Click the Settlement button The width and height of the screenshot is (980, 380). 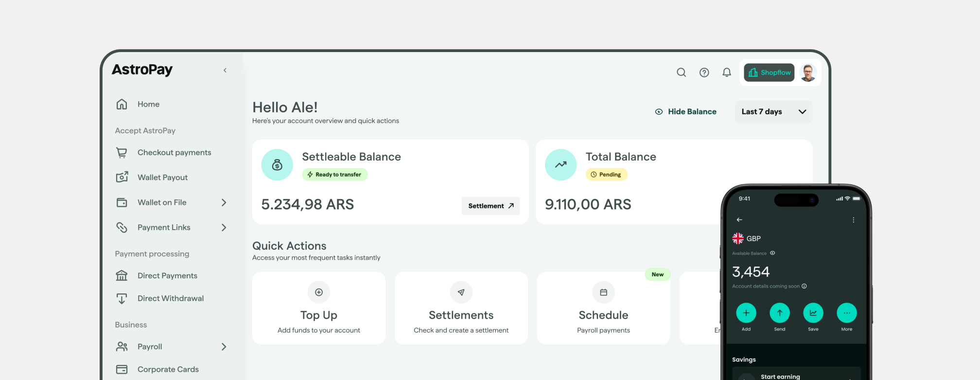coord(490,206)
